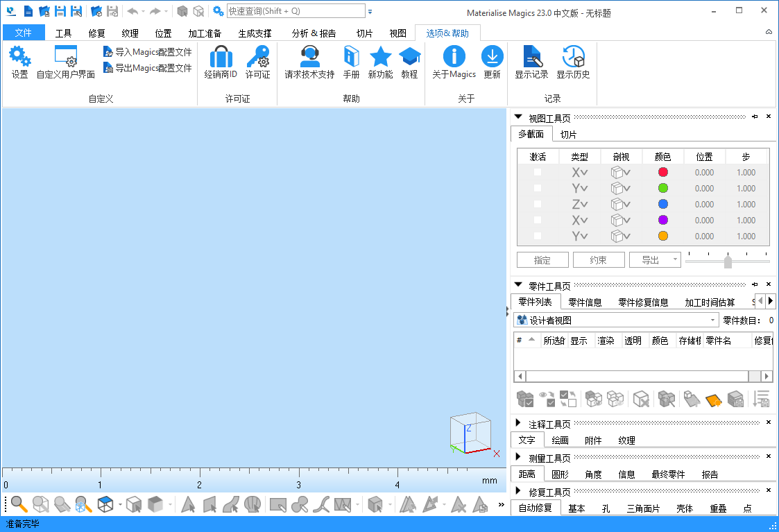The height and width of the screenshot is (532, 779).
Task: Open the 零件信息 tab
Action: click(585, 302)
